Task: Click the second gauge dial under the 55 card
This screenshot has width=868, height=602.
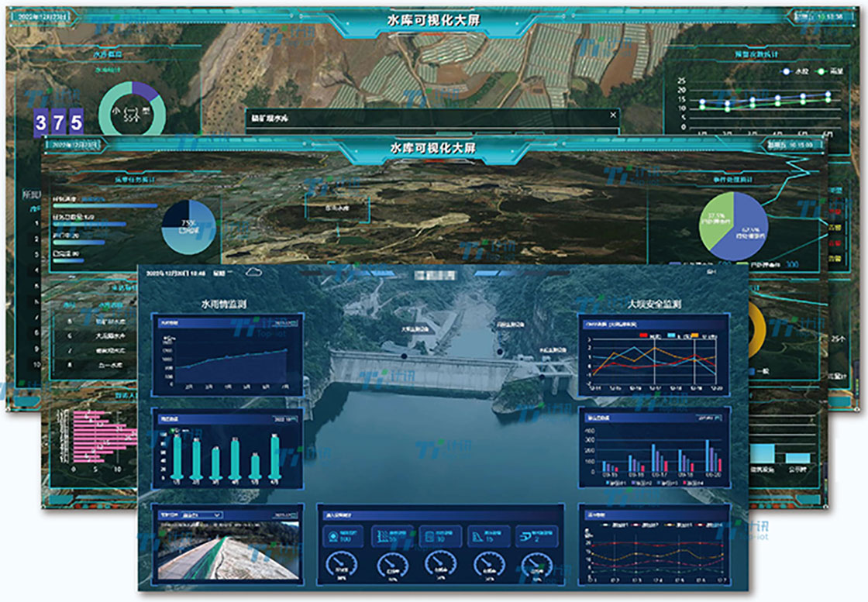Action: [x=392, y=566]
